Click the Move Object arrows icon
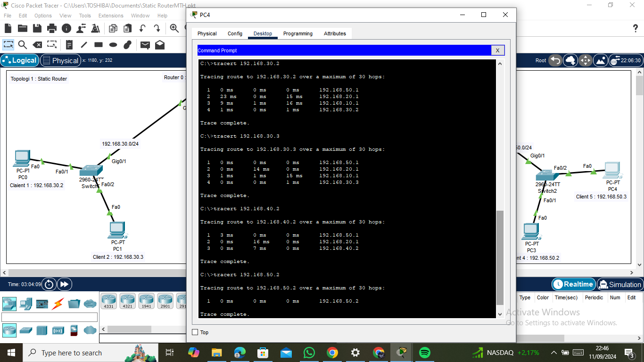644x362 pixels. [x=585, y=60]
